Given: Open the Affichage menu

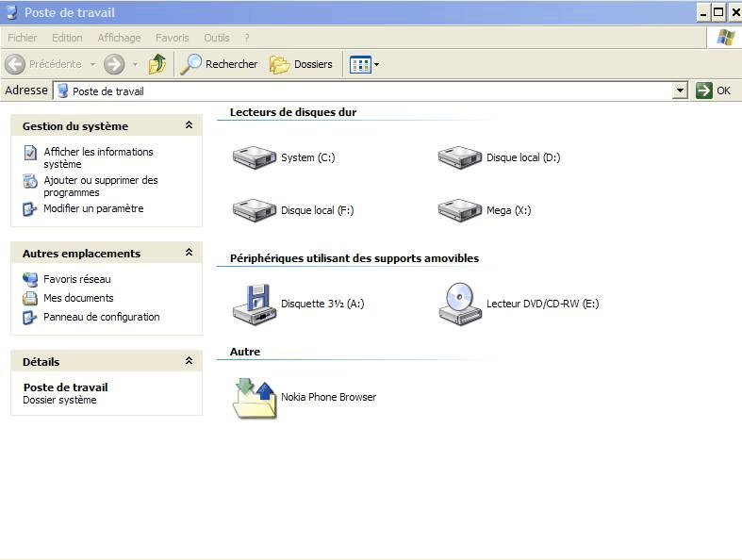Looking at the screenshot, I should 119,38.
